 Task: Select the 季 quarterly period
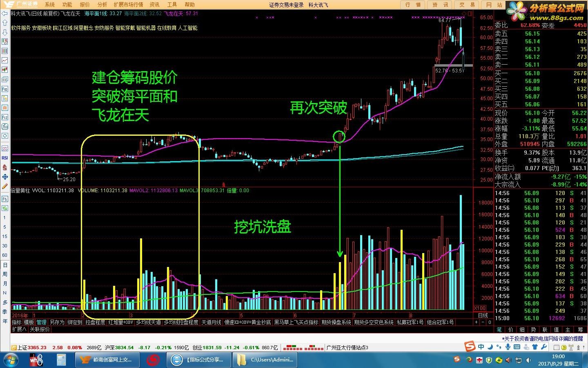tap(5, 312)
